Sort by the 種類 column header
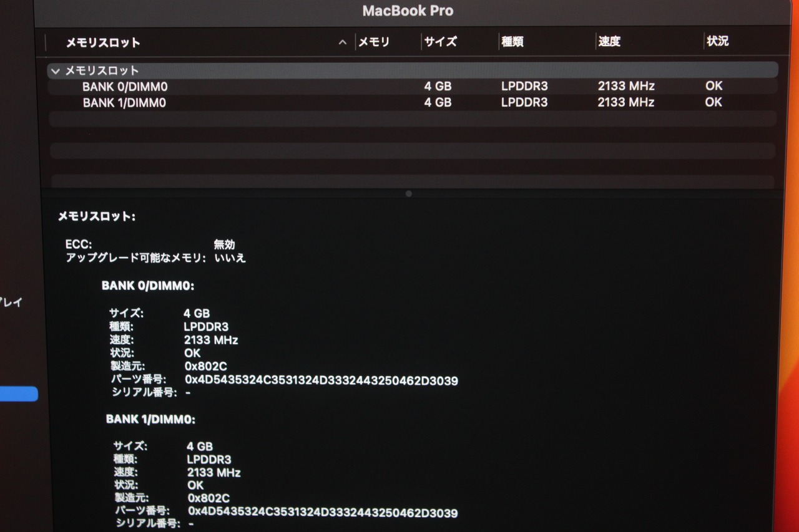The image size is (799, 532). click(512, 42)
